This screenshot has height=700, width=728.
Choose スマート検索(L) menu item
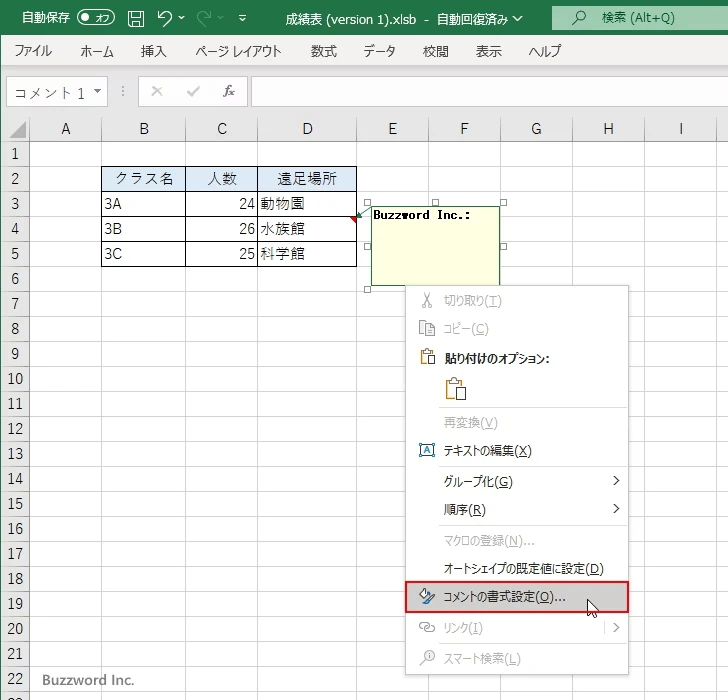[x=517, y=659]
